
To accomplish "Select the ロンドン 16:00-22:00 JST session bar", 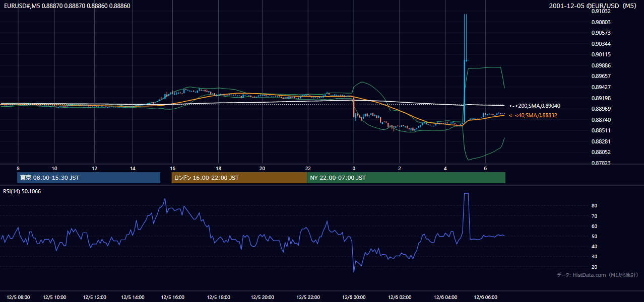I will (x=239, y=178).
